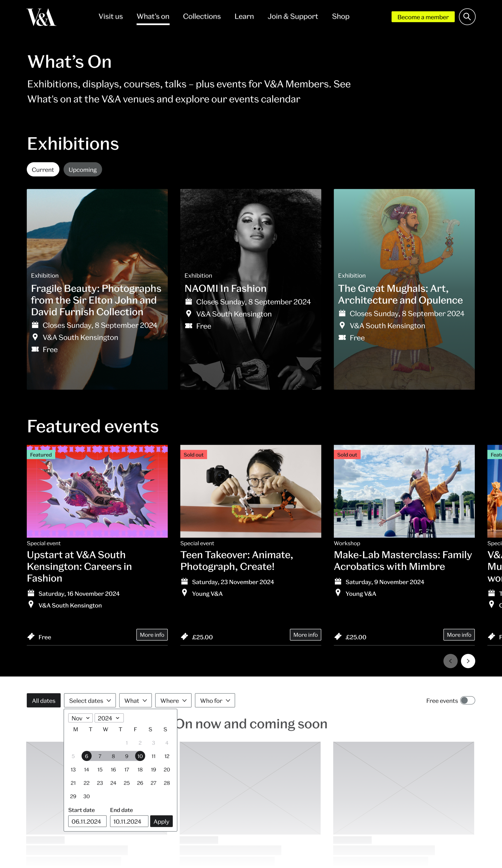Click the Start date input field
The height and width of the screenshot is (868, 502).
pos(87,821)
